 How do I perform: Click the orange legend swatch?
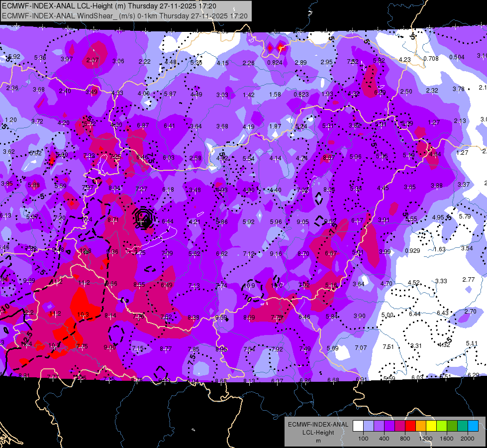click(x=421, y=426)
